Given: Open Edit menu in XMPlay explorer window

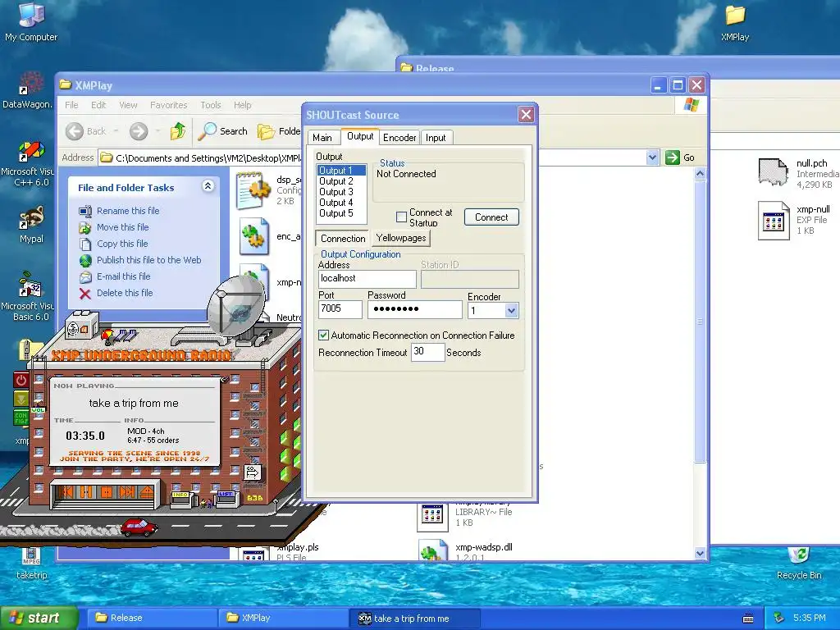Looking at the screenshot, I should click(98, 105).
